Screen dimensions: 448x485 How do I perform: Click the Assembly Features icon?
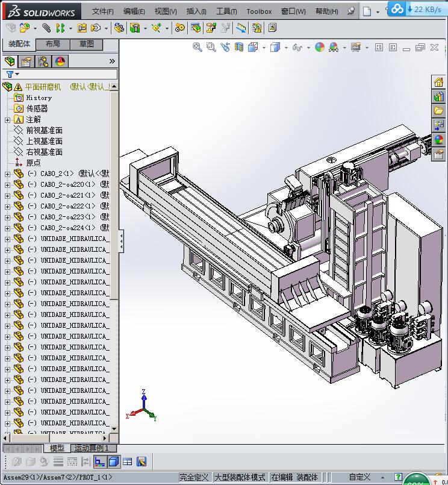(135, 28)
